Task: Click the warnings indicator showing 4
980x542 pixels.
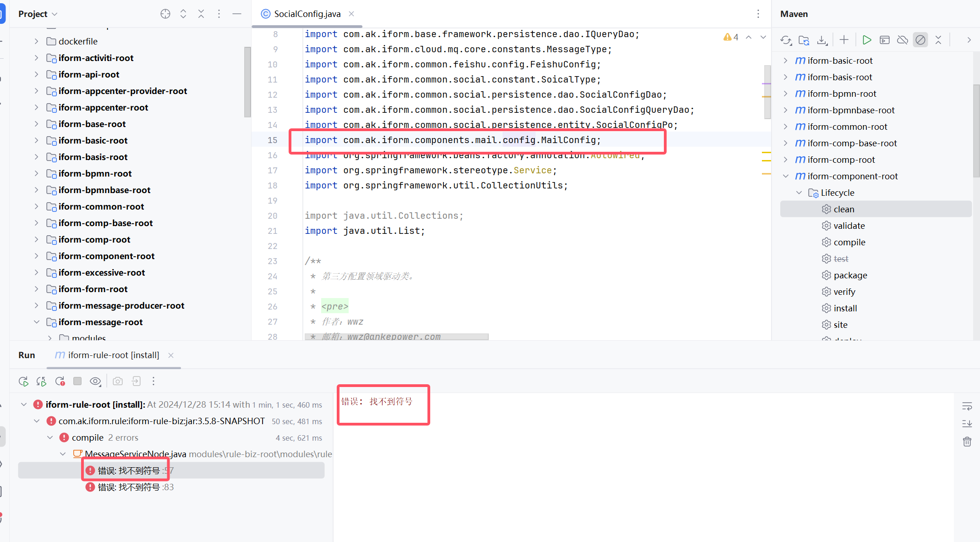Action: click(x=731, y=37)
